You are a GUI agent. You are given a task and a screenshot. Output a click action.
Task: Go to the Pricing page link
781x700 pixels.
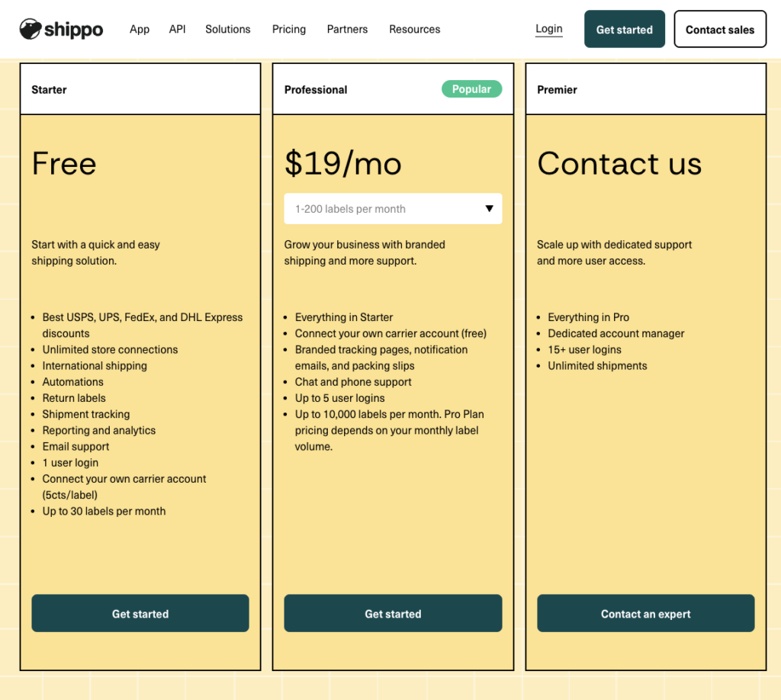(x=288, y=29)
